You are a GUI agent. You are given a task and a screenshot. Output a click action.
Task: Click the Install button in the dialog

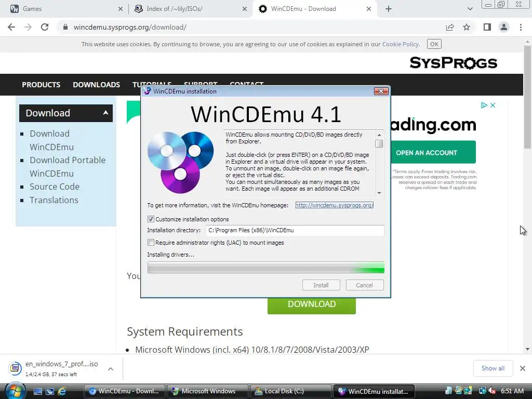(x=321, y=285)
